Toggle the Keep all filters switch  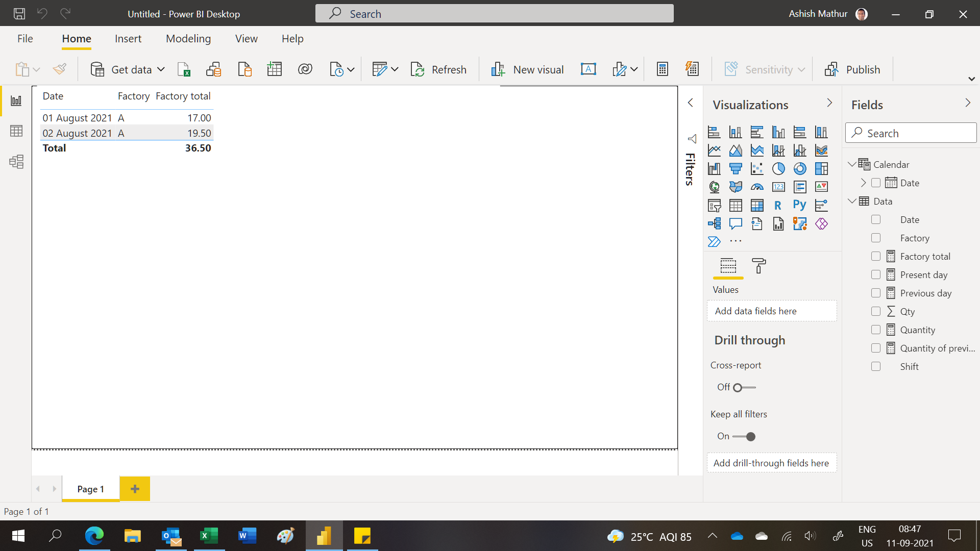(744, 437)
